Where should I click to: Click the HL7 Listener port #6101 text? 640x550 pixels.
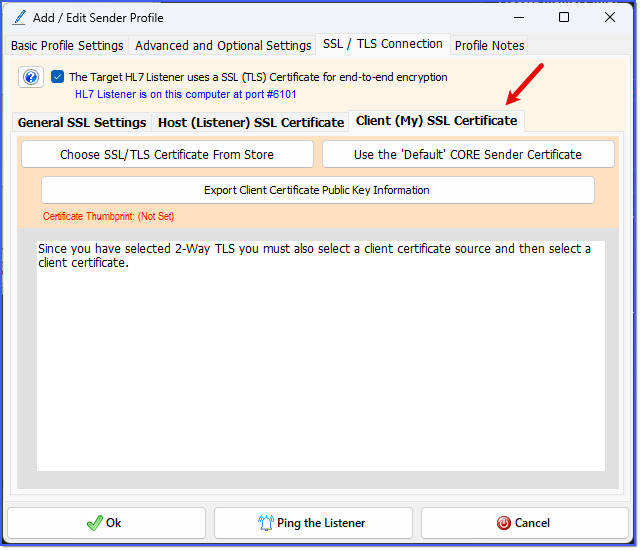click(186, 94)
